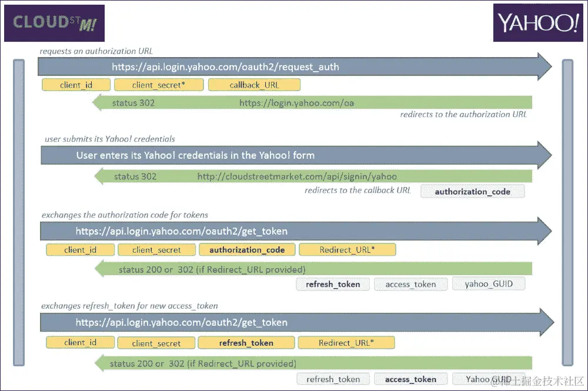
Task: Select client_secret box next to authorization_code
Action: (x=157, y=250)
